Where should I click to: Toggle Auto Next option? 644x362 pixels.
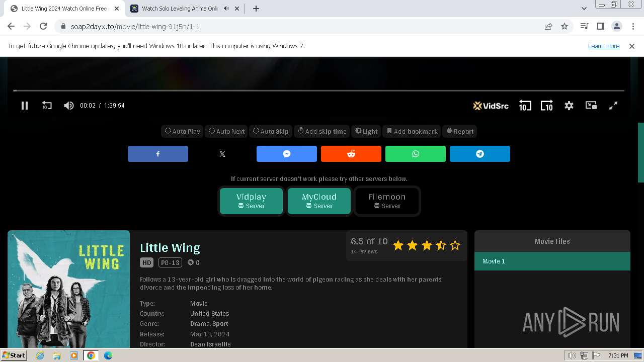[x=227, y=131]
